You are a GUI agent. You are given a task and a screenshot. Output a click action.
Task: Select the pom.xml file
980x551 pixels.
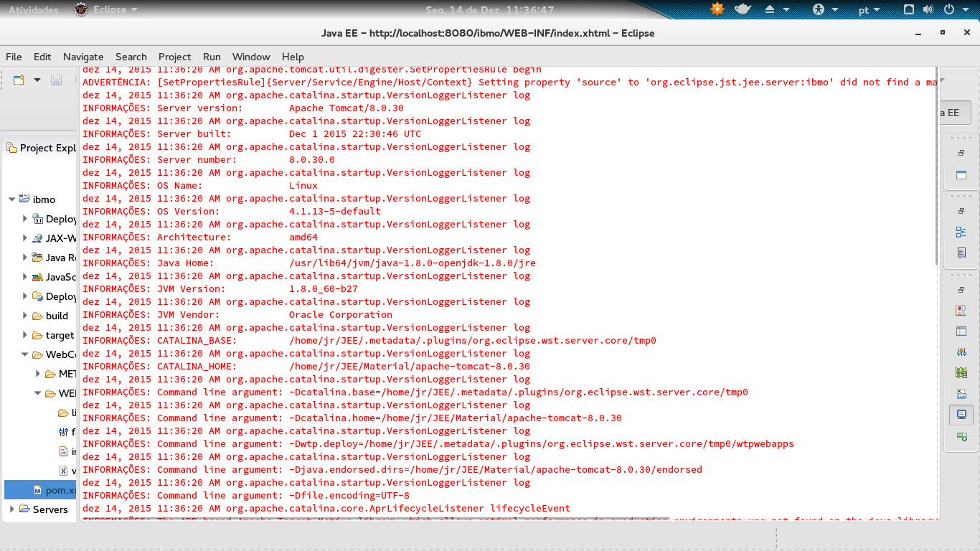coord(40,490)
